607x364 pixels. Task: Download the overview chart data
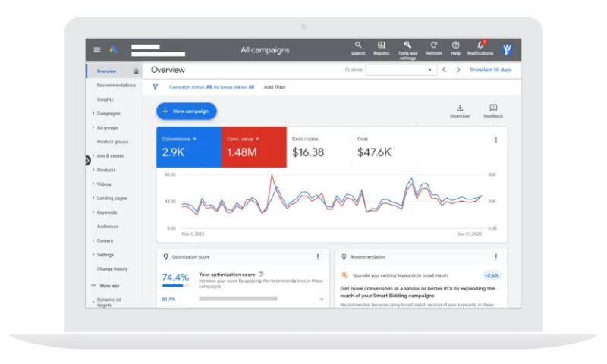click(460, 108)
